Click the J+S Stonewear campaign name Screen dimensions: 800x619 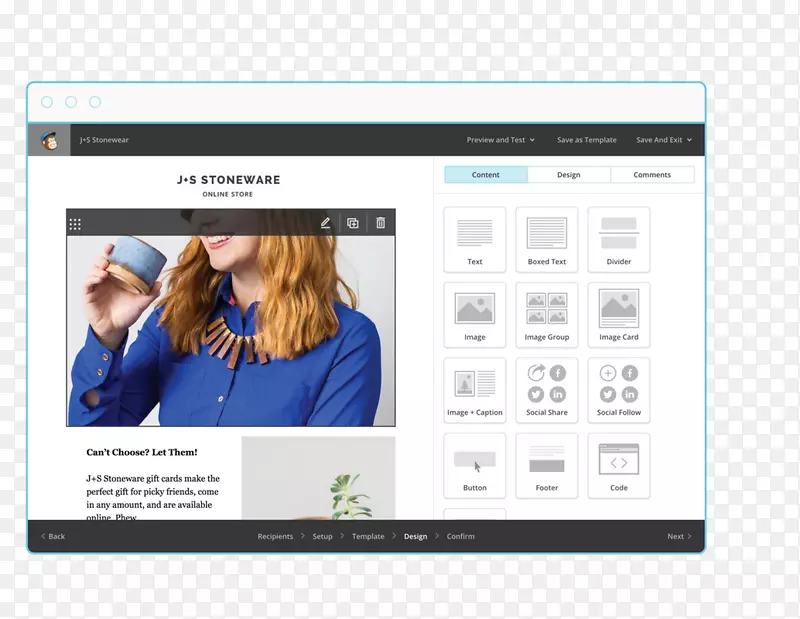(x=104, y=140)
